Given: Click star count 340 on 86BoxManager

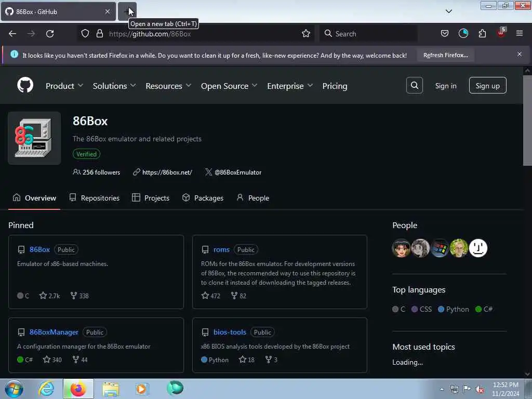Looking at the screenshot, I should 52,360.
